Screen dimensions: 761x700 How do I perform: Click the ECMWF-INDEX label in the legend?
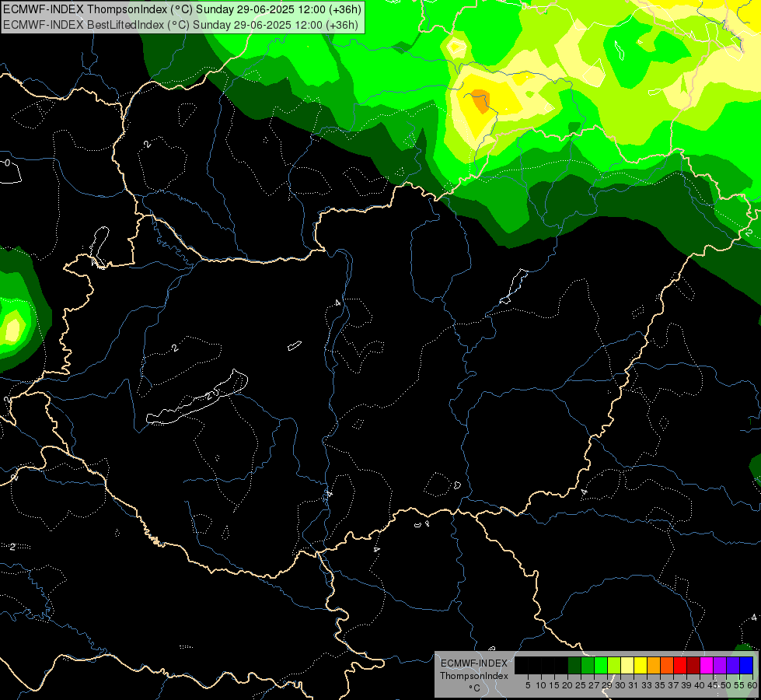click(x=474, y=663)
